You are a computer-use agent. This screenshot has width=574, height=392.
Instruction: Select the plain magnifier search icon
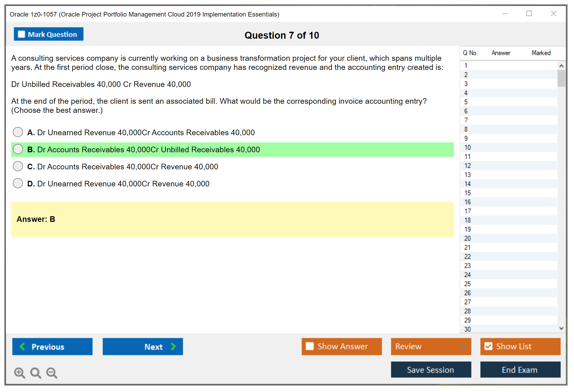click(36, 373)
